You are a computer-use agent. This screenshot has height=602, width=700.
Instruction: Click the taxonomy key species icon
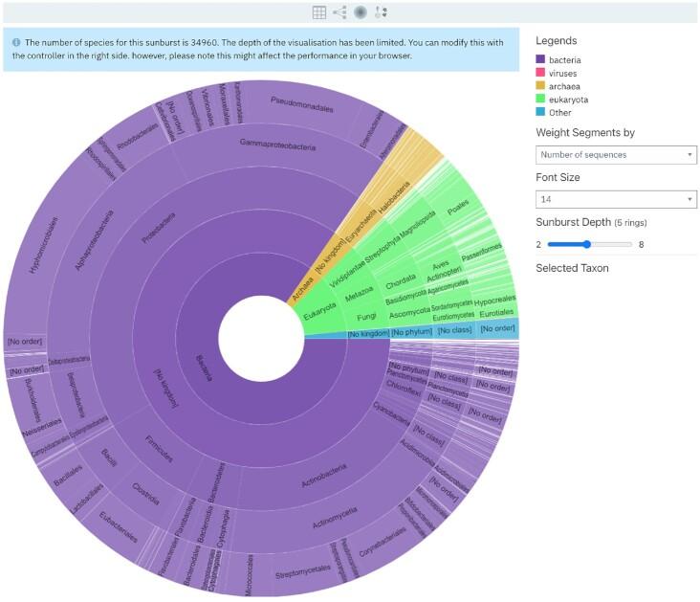tap(381, 12)
